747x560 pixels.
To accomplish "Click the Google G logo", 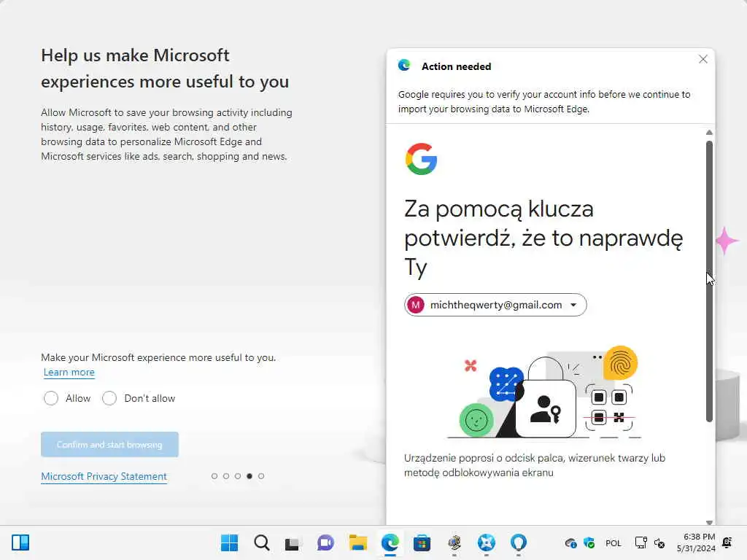I will pos(421,159).
